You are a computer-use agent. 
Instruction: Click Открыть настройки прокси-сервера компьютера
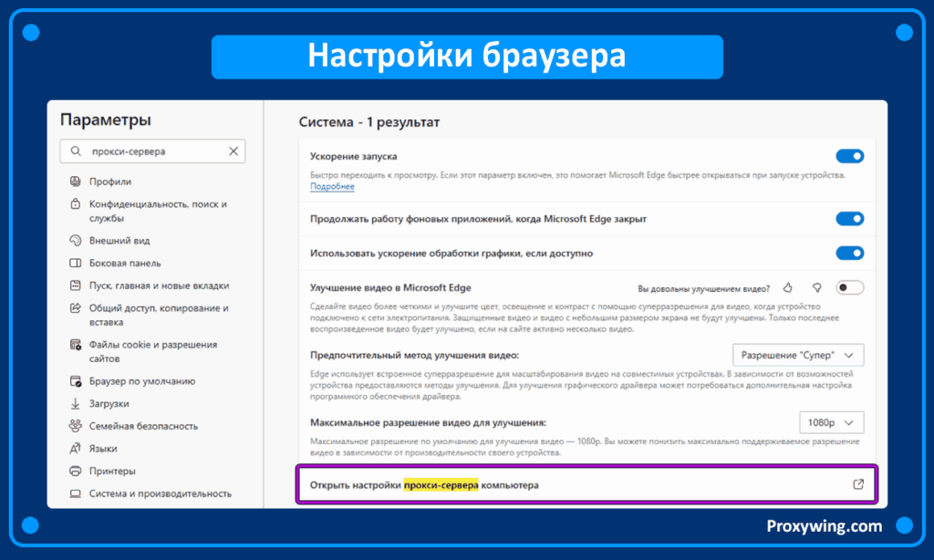[x=586, y=485]
